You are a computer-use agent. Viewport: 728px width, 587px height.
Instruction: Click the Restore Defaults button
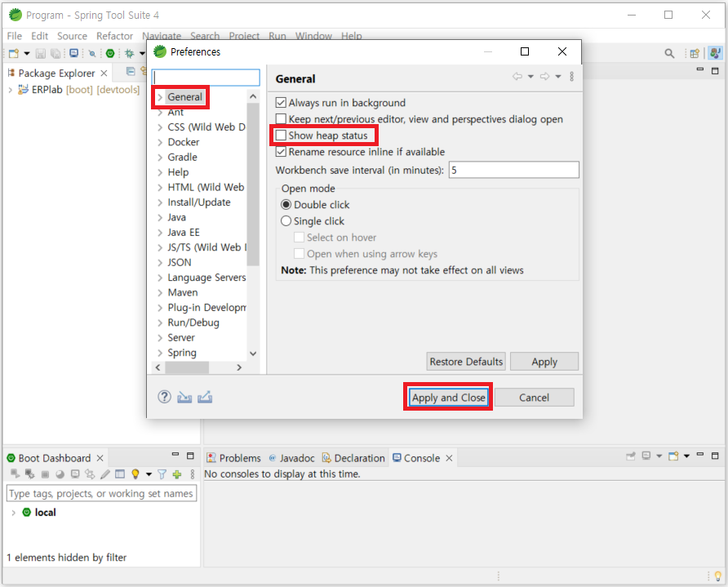(x=466, y=362)
